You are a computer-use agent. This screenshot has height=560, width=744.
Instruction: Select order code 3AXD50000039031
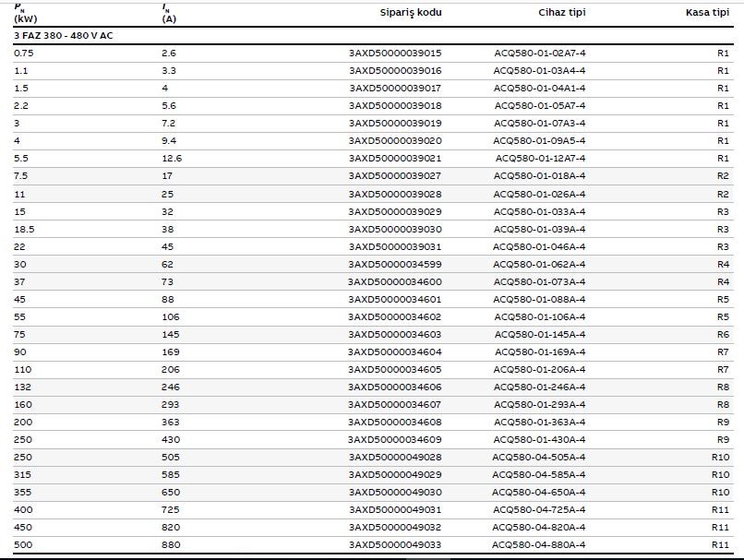click(395, 247)
